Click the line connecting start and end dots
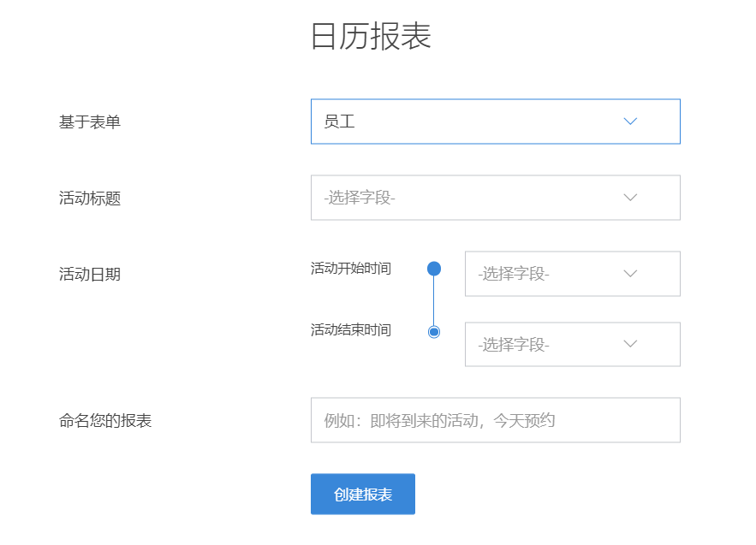 pyautogui.click(x=434, y=301)
